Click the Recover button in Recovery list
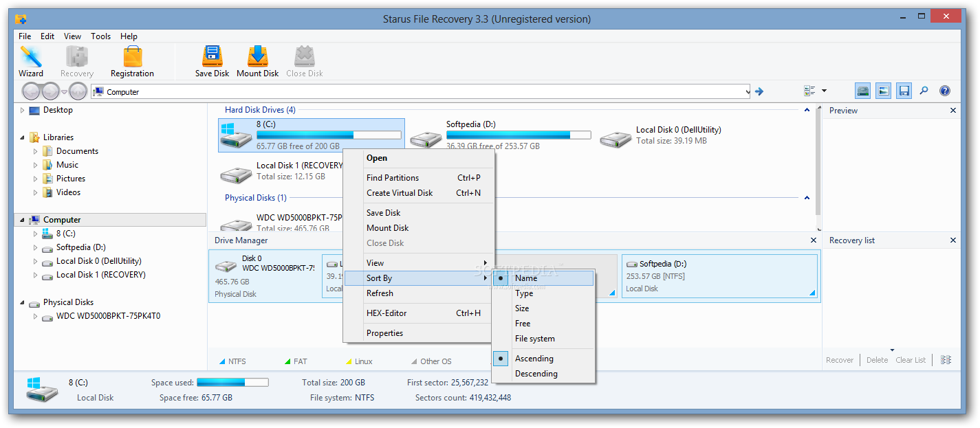 click(x=840, y=360)
